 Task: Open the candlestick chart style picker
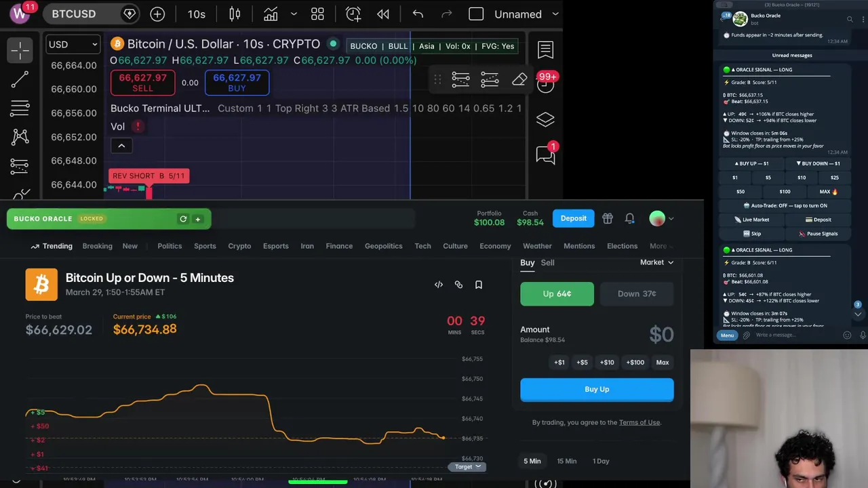click(235, 14)
